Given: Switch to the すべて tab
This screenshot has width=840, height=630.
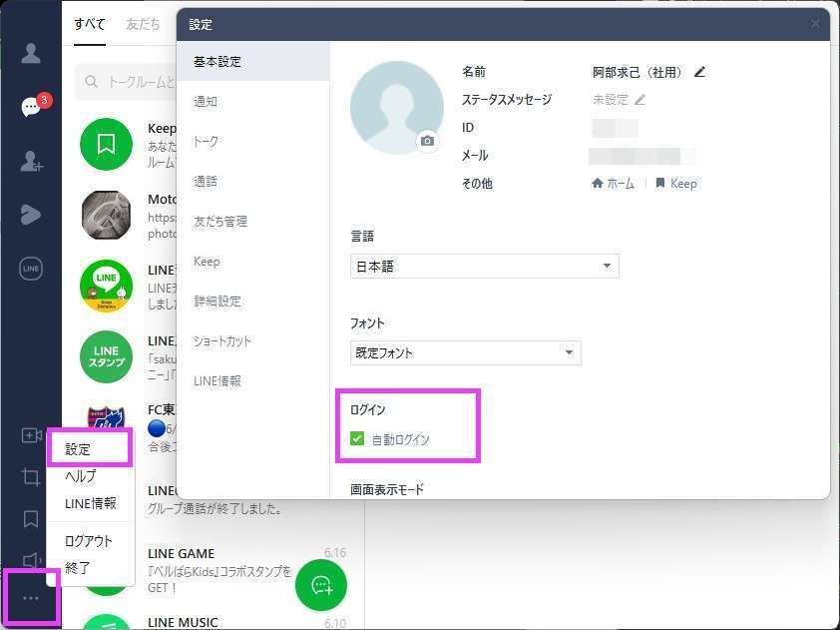Looking at the screenshot, I should pyautogui.click(x=90, y=24).
